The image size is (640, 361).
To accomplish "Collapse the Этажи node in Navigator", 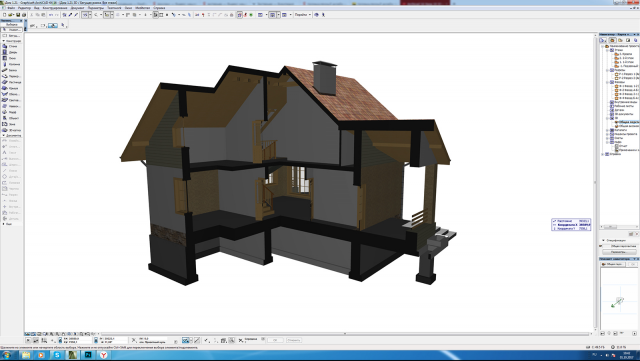I will point(607,50).
